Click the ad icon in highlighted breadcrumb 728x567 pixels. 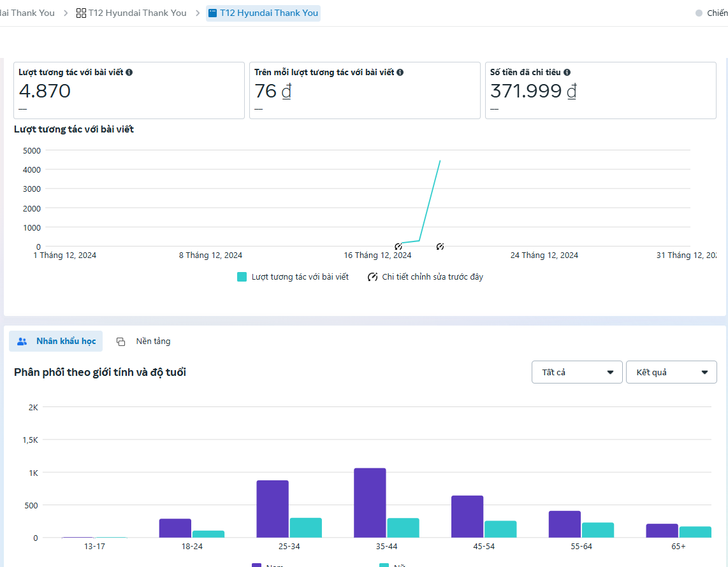pyautogui.click(x=212, y=13)
